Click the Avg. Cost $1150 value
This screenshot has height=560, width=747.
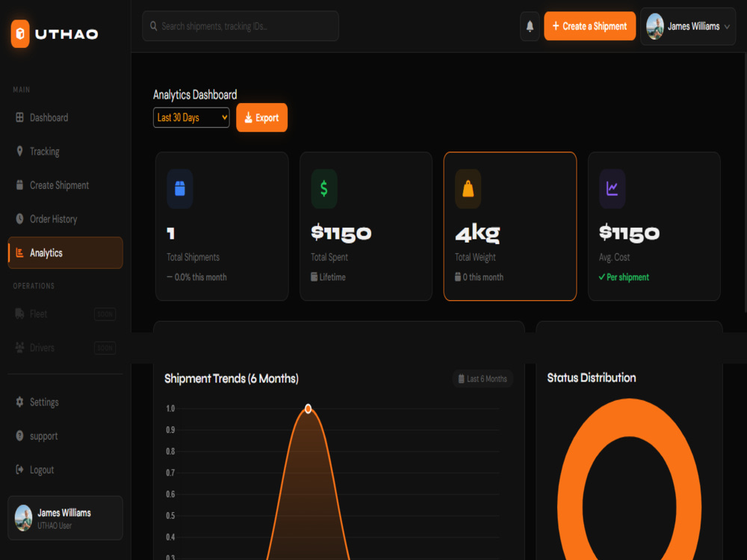tap(629, 233)
